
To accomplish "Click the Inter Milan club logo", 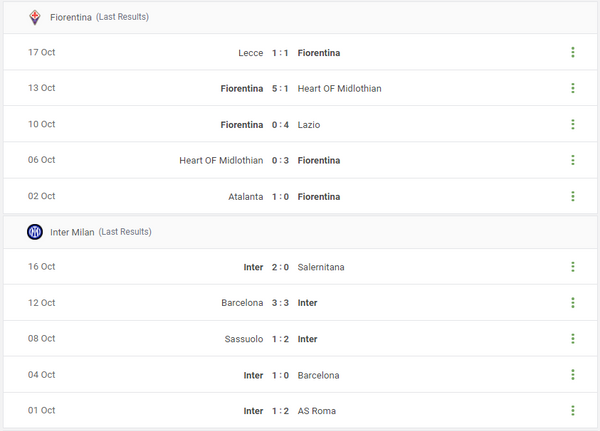I will click(x=35, y=232).
